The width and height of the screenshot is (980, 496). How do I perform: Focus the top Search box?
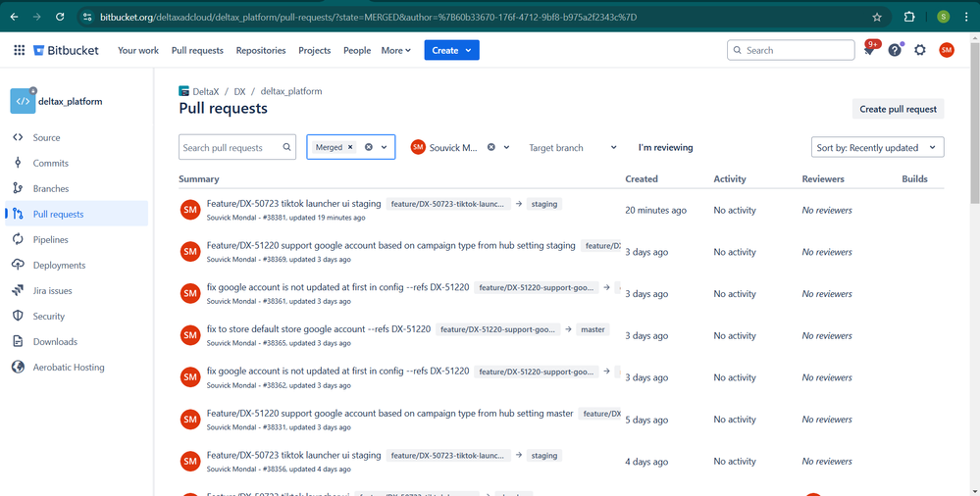pyautogui.click(x=791, y=50)
